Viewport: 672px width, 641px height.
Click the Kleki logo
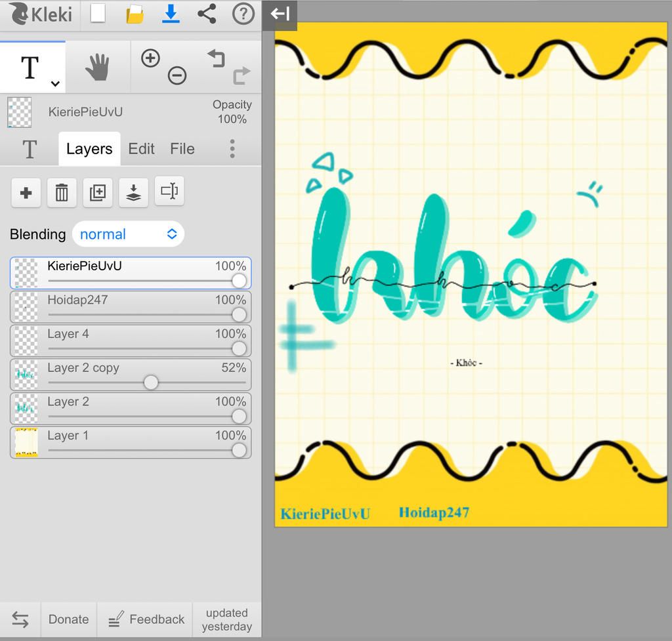(x=41, y=14)
